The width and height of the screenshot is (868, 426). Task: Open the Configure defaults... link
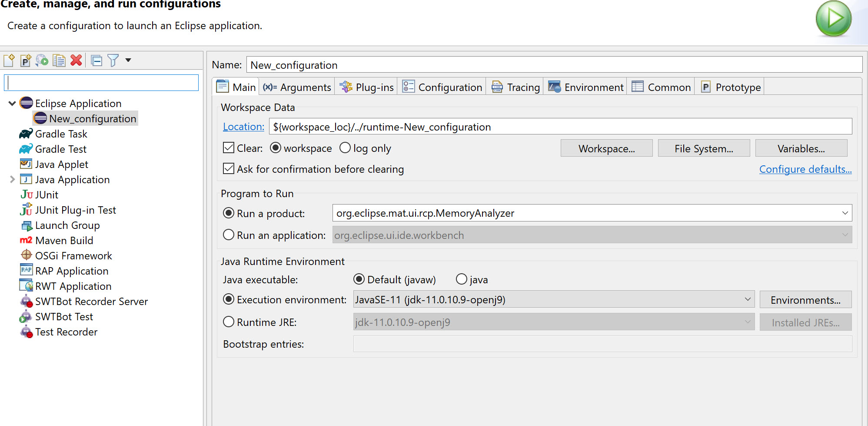coord(805,169)
